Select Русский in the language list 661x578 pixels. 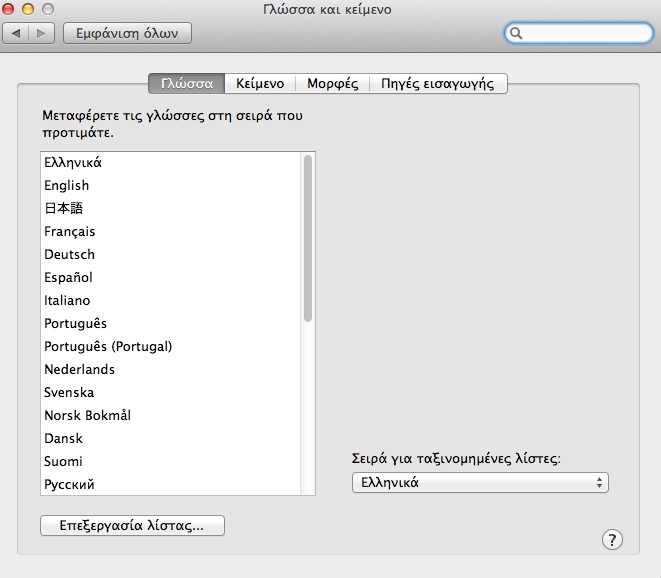click(x=69, y=484)
